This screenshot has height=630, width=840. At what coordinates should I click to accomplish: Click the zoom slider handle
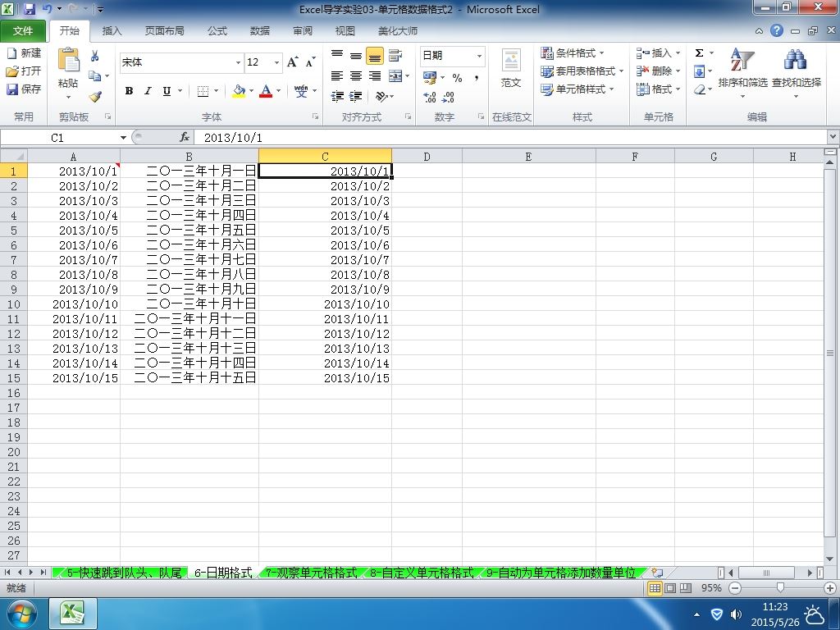pyautogui.click(x=781, y=588)
